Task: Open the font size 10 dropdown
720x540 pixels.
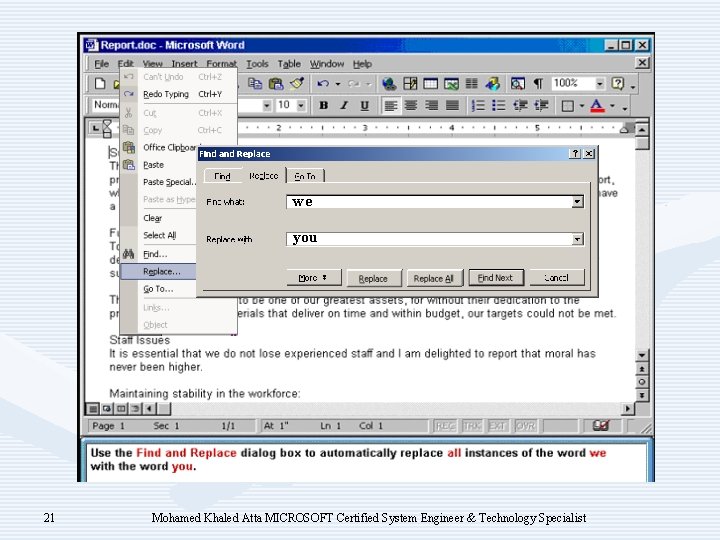Action: 301,106
